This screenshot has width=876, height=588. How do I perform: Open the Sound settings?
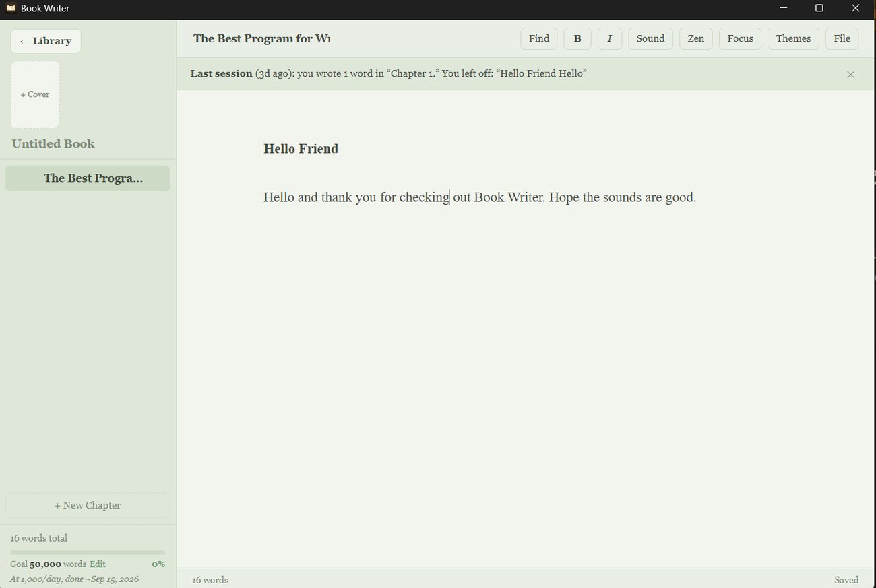click(x=651, y=38)
